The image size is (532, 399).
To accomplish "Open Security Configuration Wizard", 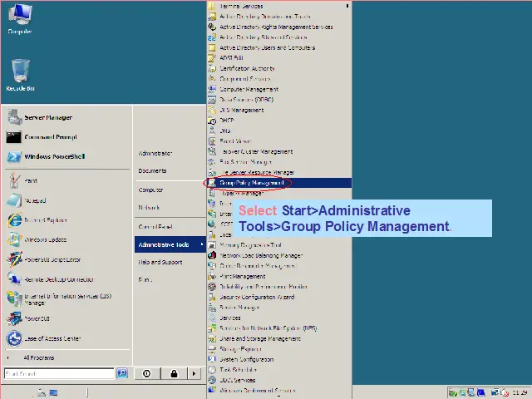I will pos(279,297).
